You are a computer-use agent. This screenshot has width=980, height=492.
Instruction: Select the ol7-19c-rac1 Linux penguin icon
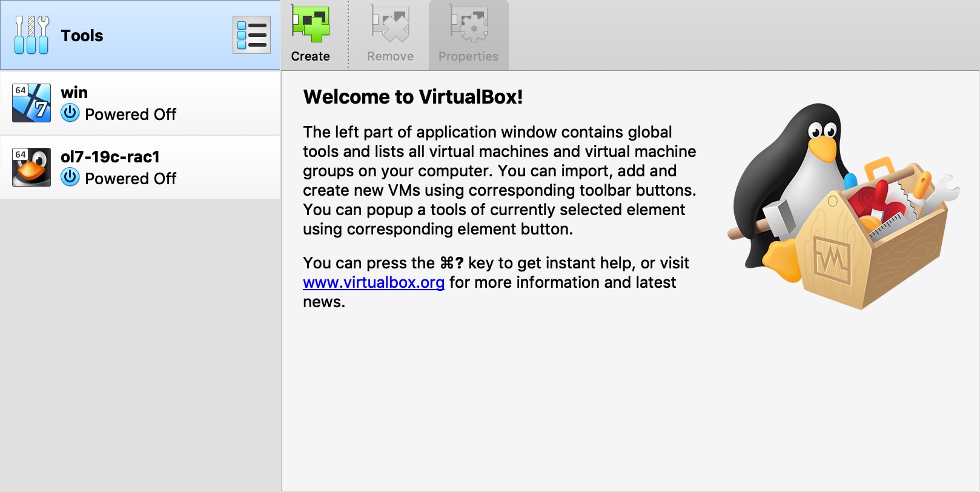[31, 167]
